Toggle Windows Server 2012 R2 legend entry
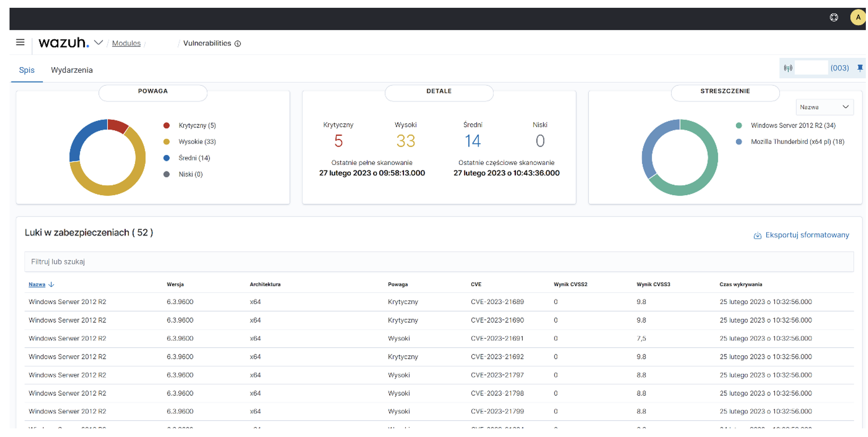 [793, 125]
